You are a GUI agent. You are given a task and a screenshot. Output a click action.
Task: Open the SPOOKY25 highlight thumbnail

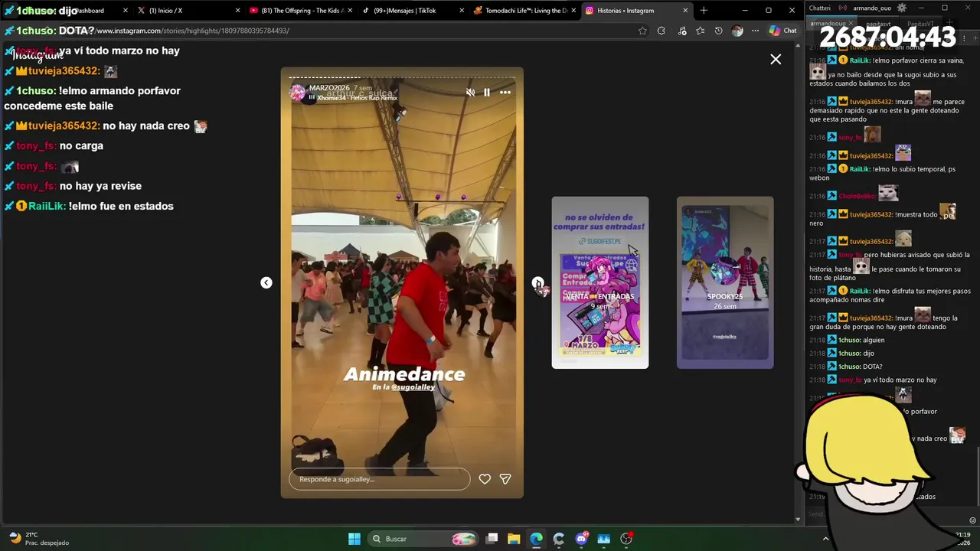725,282
